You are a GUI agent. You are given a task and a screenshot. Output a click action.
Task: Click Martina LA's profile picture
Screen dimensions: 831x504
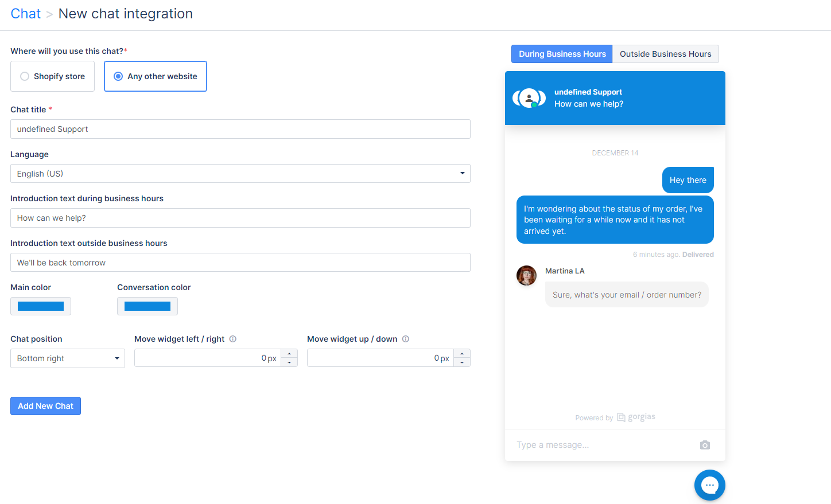click(x=526, y=276)
